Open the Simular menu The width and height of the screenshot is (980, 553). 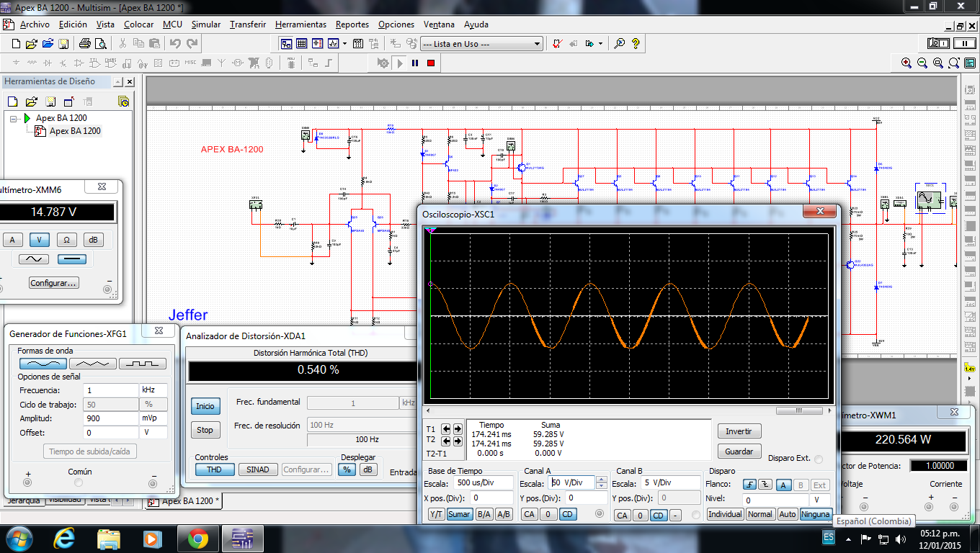206,24
